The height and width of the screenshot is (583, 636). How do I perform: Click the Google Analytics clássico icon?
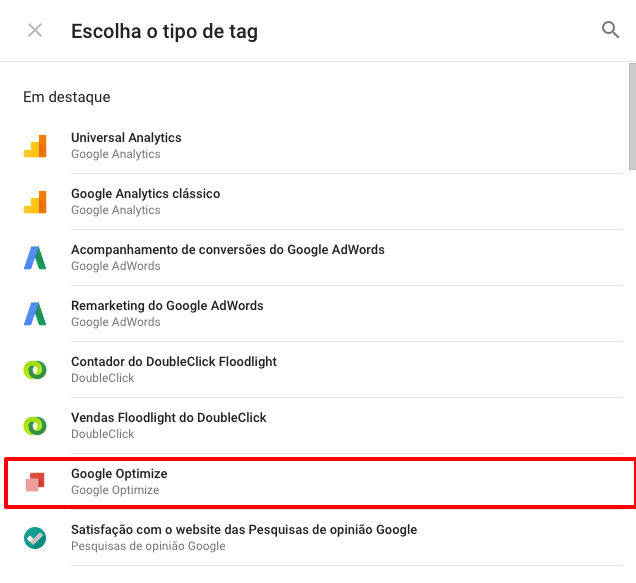35,202
